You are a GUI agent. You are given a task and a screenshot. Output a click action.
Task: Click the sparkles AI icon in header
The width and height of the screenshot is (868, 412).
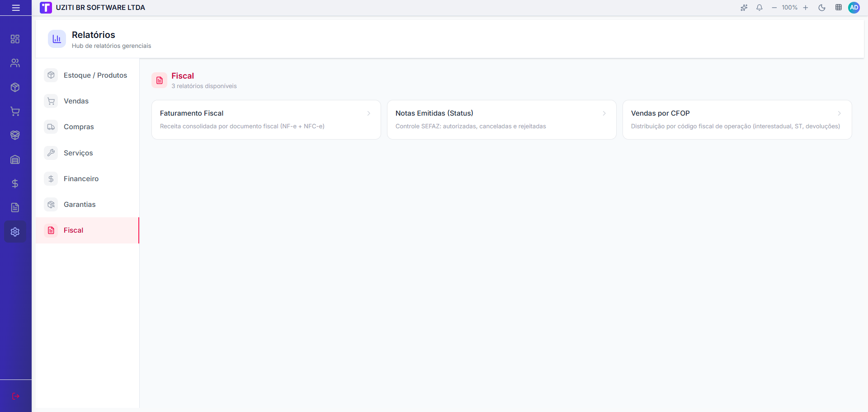[x=744, y=8]
